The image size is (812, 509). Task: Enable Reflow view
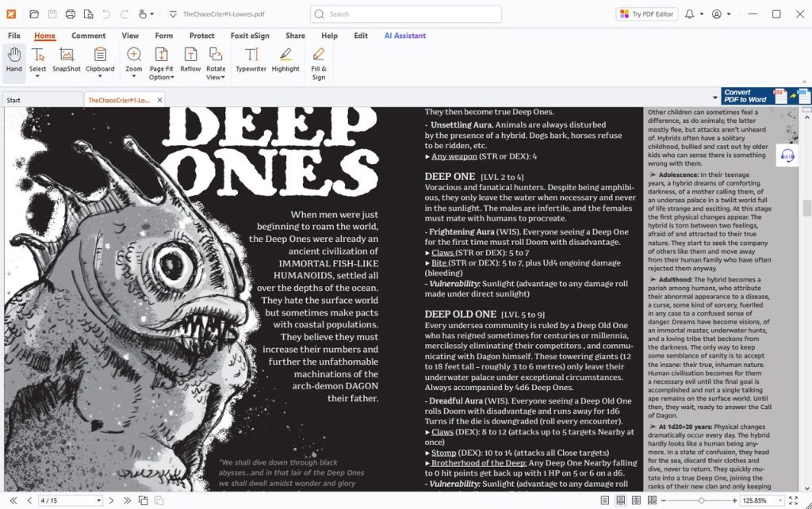(190, 59)
